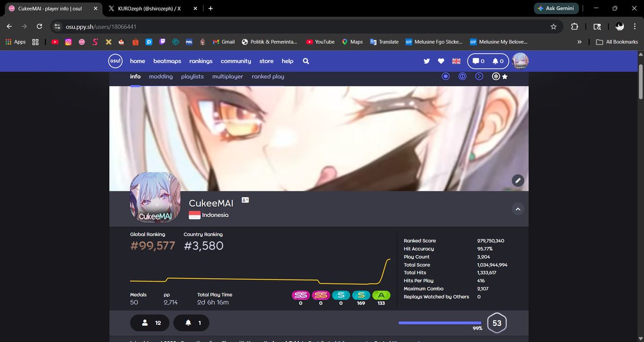Screen dimensions: 644x342
Task: Click the mapping subscribers bell showing 1
Action: (x=192, y=323)
